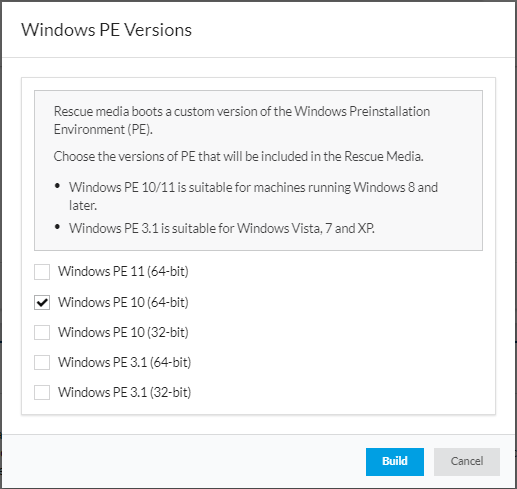Click the 'Environment (PE).' text line
Viewport: 517px width, 489px height.
103,129
